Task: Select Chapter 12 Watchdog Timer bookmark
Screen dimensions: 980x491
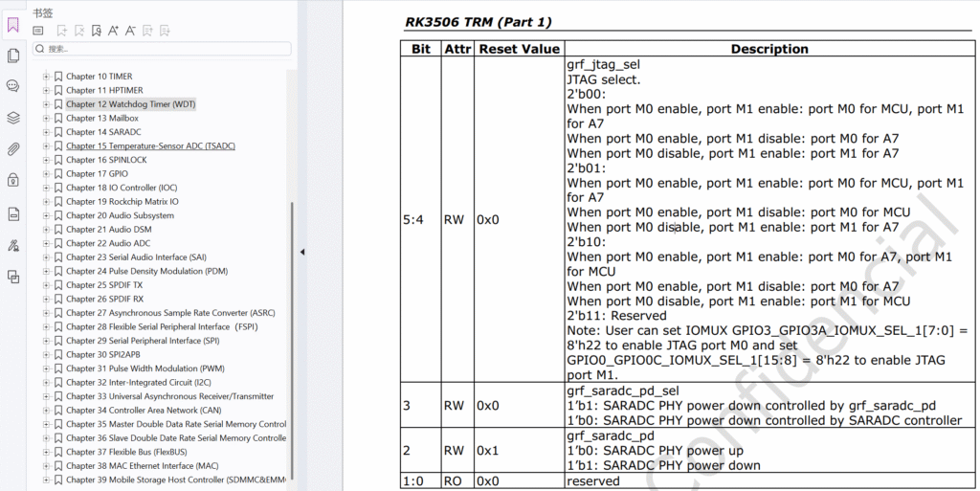Action: click(x=130, y=104)
